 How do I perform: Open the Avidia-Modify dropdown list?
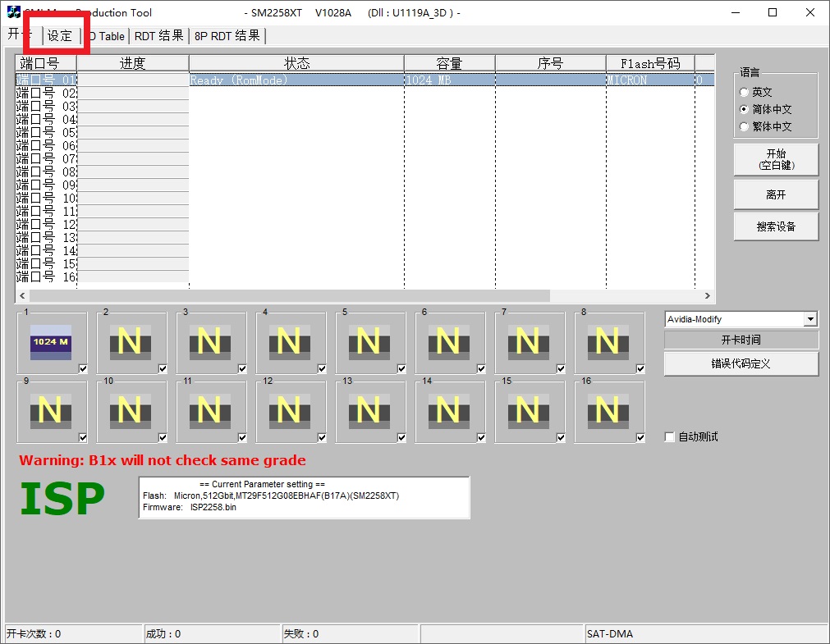(x=811, y=319)
